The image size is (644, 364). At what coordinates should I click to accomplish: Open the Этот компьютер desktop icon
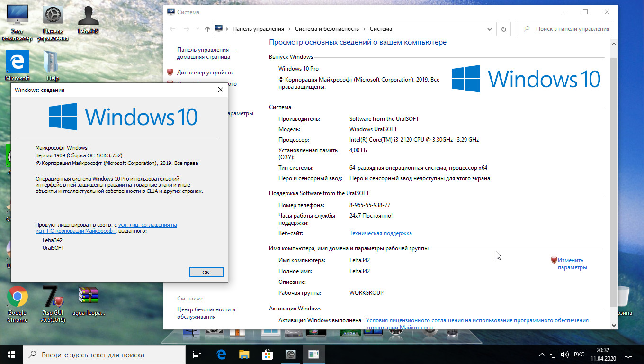tap(18, 23)
